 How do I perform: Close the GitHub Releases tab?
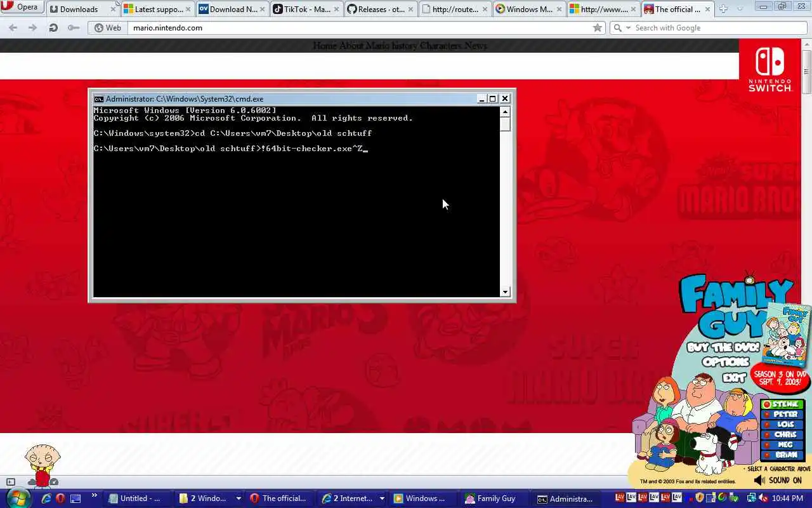411,10
